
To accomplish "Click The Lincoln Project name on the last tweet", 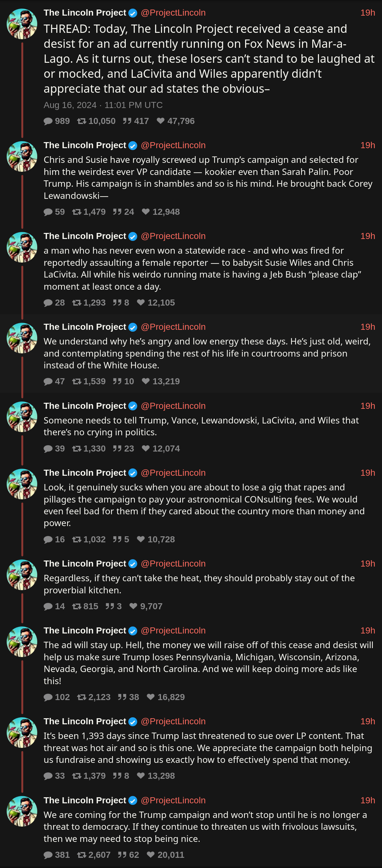I will [x=84, y=800].
